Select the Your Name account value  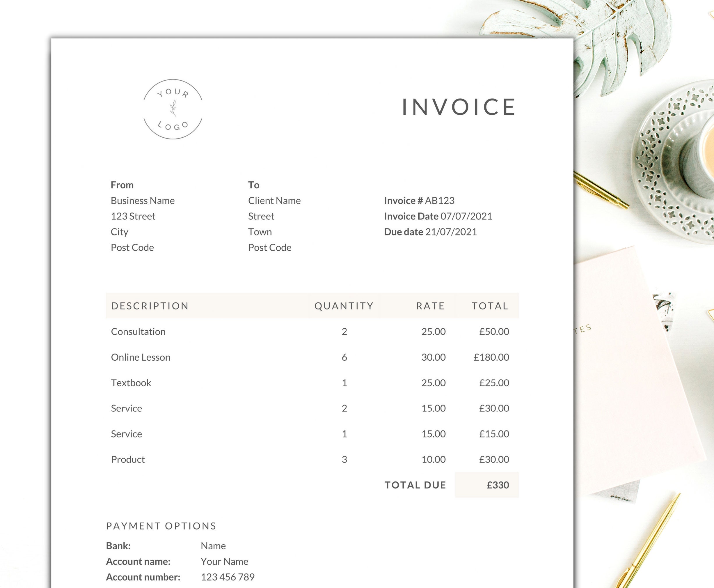224,561
